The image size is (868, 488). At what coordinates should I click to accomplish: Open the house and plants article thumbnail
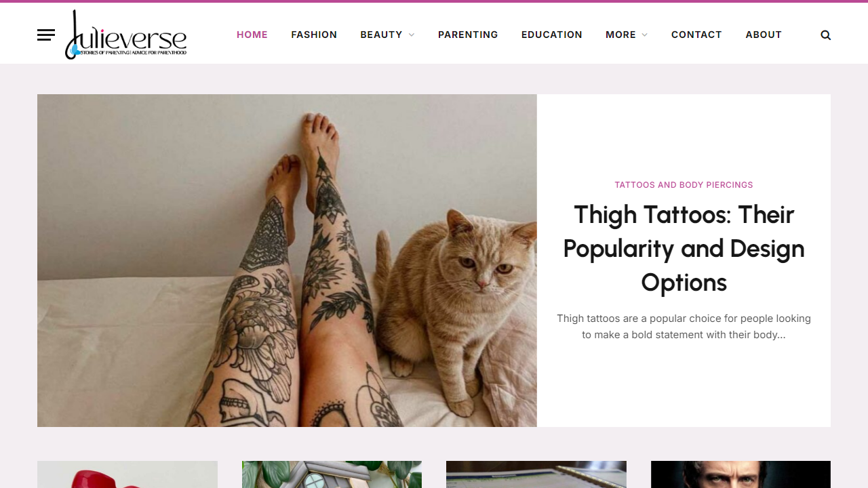pyautogui.click(x=332, y=474)
